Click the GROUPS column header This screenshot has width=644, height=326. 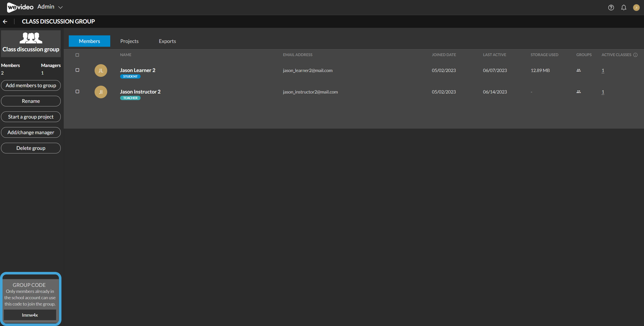pos(584,55)
